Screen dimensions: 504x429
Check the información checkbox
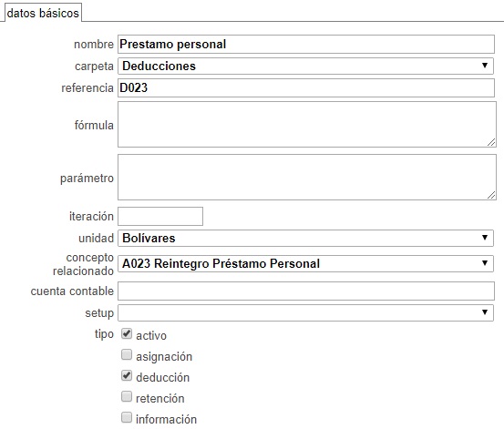127,417
